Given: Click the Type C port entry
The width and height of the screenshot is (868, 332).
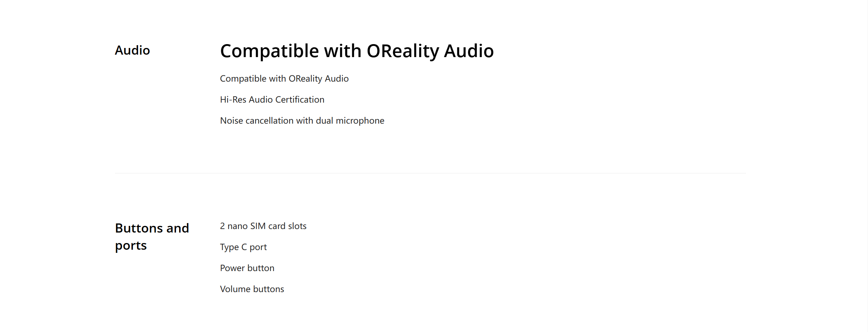Looking at the screenshot, I should tap(243, 247).
